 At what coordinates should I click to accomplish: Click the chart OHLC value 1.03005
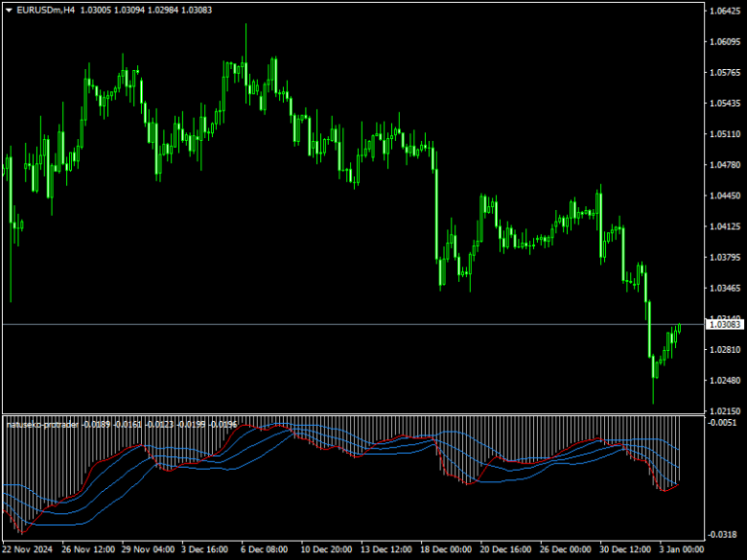(x=95, y=10)
